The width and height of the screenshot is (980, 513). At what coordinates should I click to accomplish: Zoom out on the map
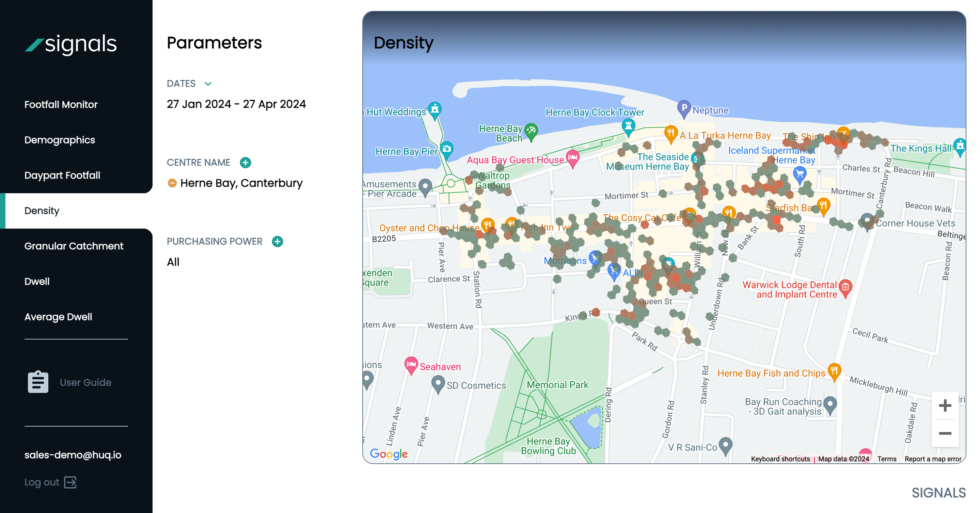tap(945, 434)
